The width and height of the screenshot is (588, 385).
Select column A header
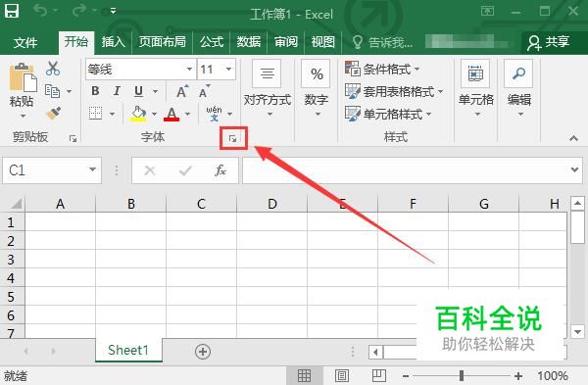click(x=60, y=204)
